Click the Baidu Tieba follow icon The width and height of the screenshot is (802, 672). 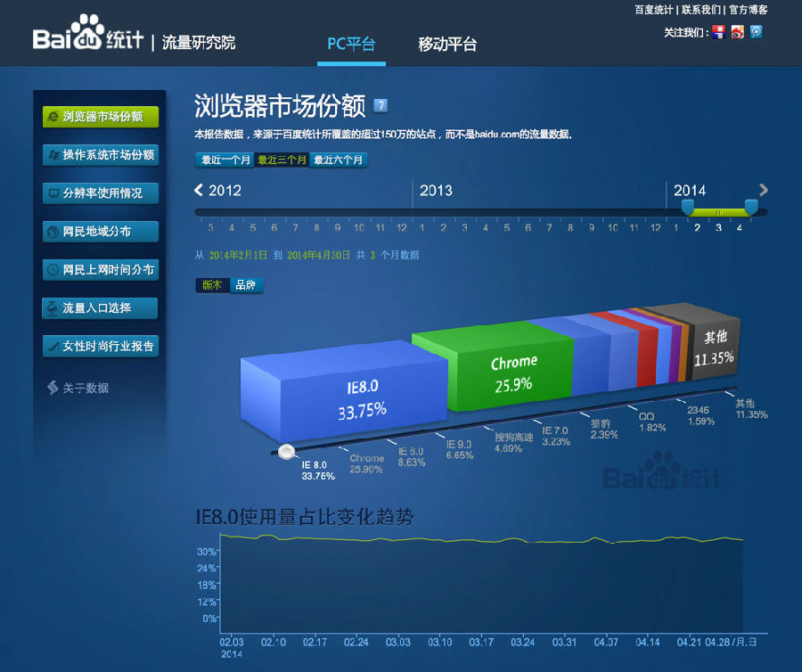click(718, 32)
